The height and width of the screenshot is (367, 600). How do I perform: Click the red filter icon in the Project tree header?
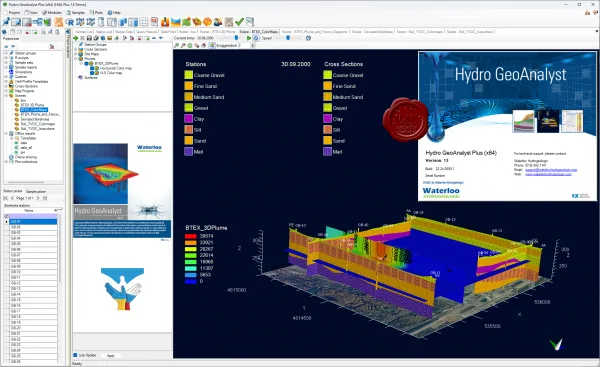[x=52, y=47]
